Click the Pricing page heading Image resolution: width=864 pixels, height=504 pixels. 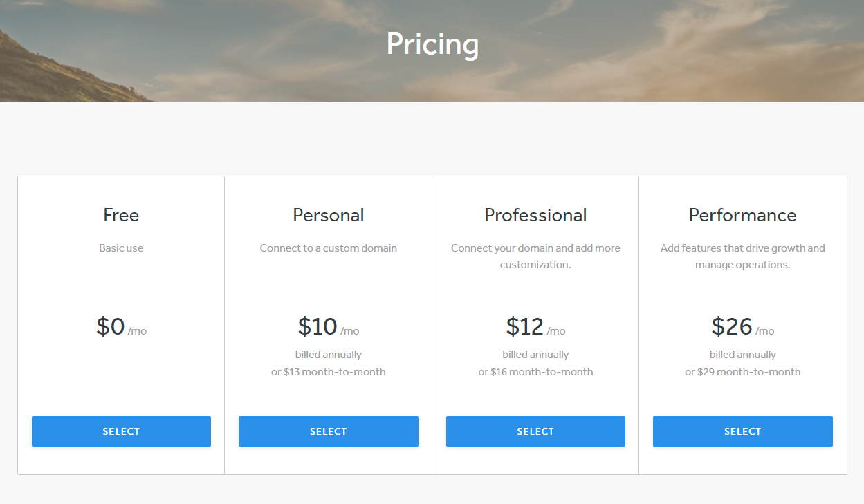pyautogui.click(x=432, y=44)
